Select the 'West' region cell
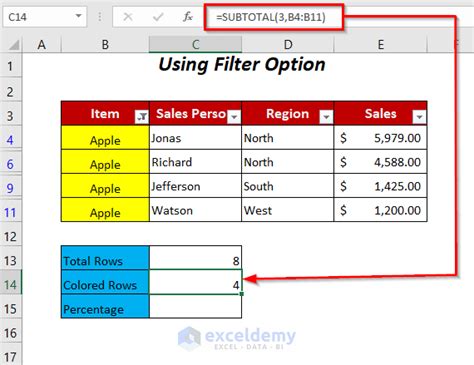474x365 pixels. point(287,210)
